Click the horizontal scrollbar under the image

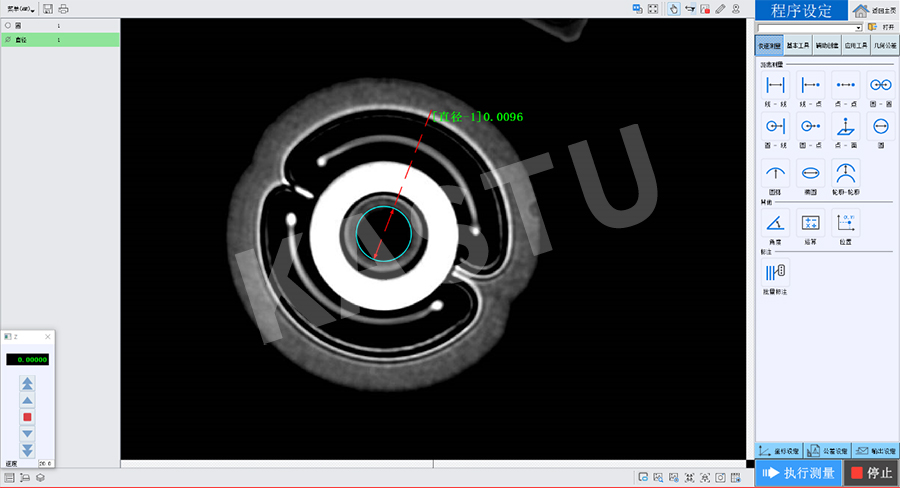tap(276, 464)
